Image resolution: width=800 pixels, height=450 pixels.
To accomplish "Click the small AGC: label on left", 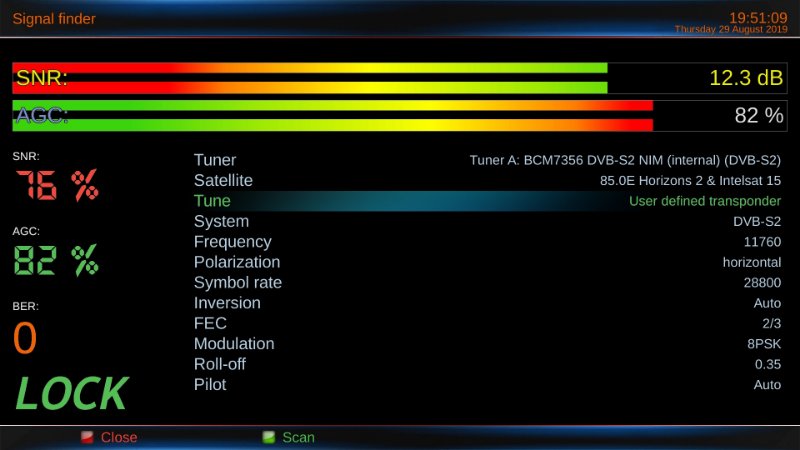I will point(26,231).
